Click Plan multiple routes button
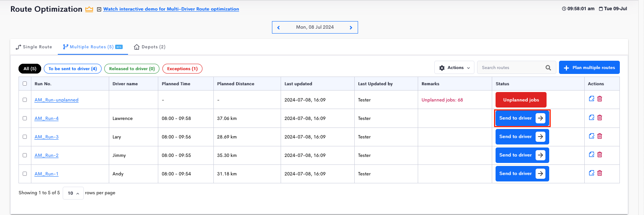Screen dimensions: 644x215 click(589, 68)
